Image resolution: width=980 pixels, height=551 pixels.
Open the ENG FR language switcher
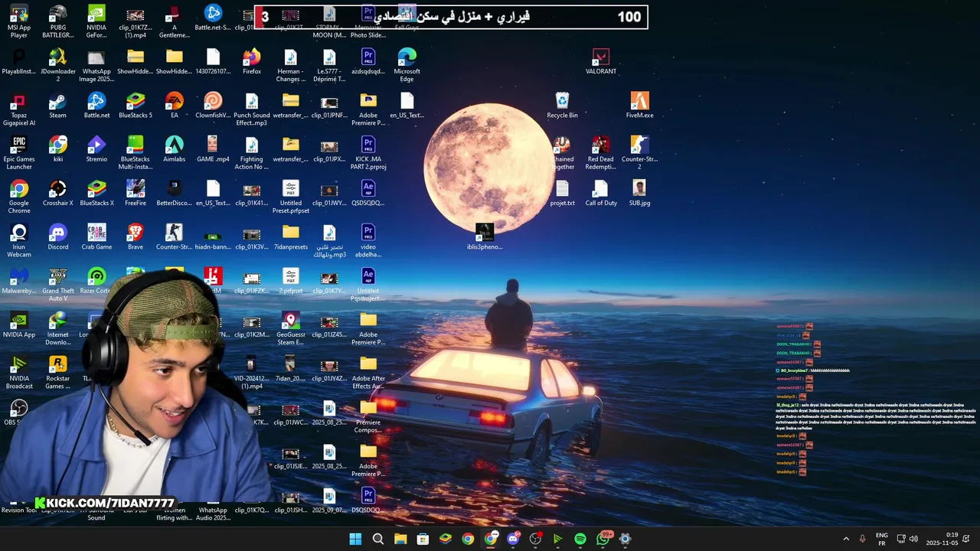(x=882, y=539)
